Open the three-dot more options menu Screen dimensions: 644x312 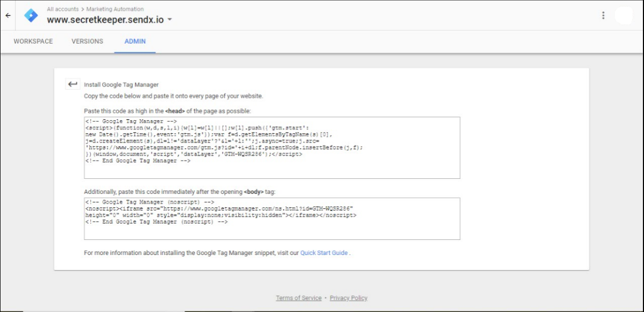pos(603,16)
